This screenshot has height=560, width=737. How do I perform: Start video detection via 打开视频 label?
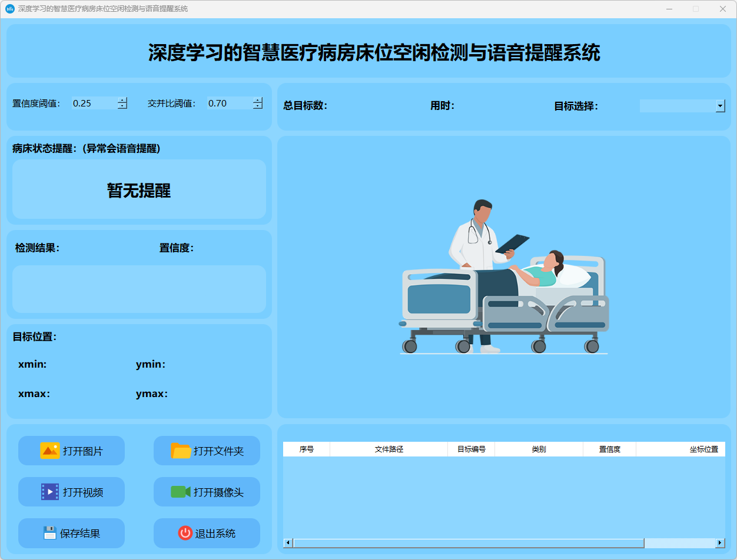83,492
